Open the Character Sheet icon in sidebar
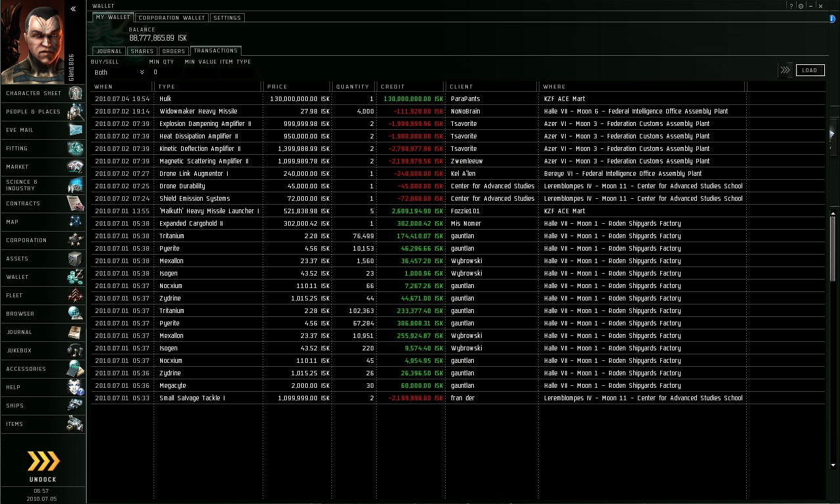Screen dimensions: 840x504 [x=75, y=93]
